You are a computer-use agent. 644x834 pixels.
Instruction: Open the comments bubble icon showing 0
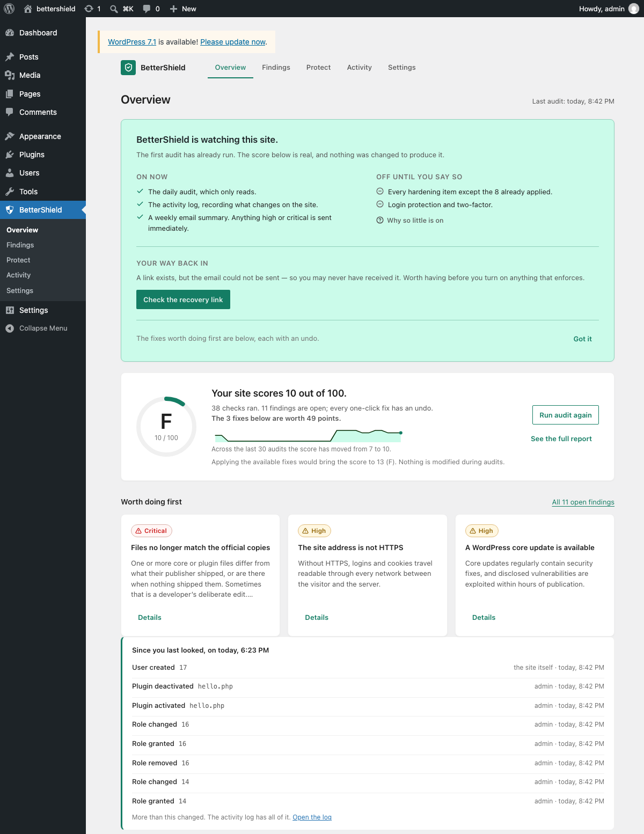pyautogui.click(x=147, y=9)
